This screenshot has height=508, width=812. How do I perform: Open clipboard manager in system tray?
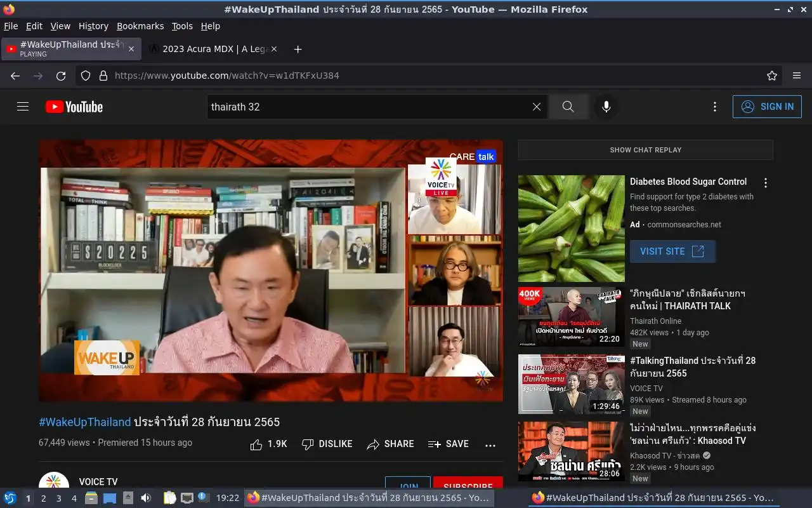169,498
